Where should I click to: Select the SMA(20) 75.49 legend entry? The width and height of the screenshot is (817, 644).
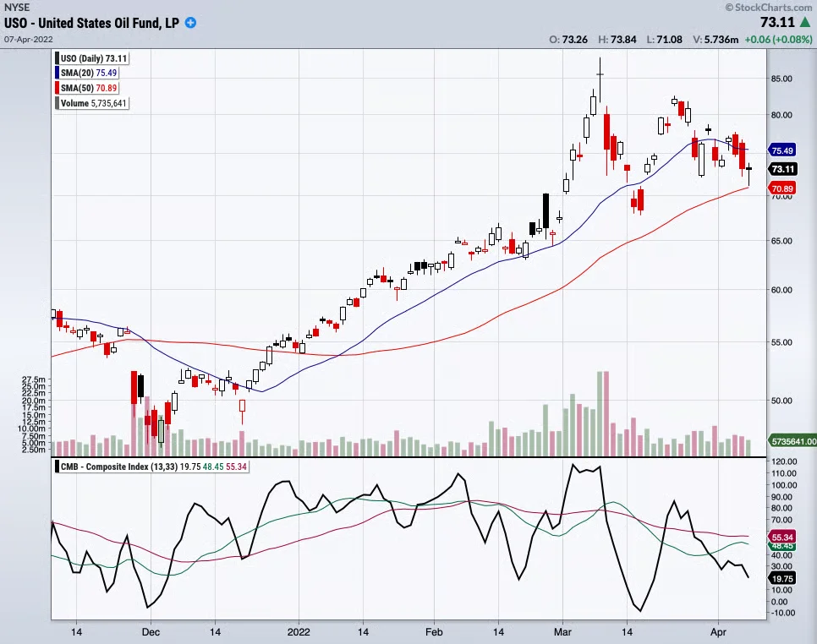point(86,73)
